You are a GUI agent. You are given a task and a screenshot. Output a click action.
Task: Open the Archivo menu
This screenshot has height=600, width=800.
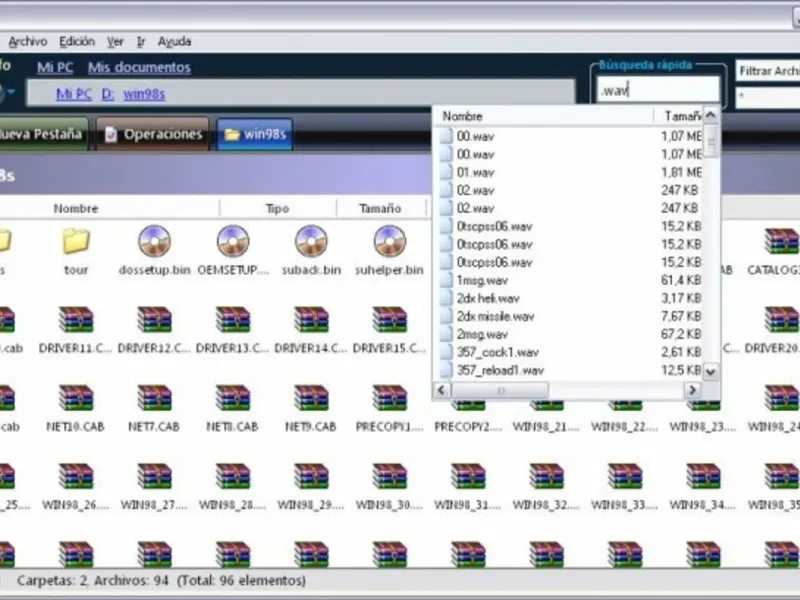click(28, 41)
